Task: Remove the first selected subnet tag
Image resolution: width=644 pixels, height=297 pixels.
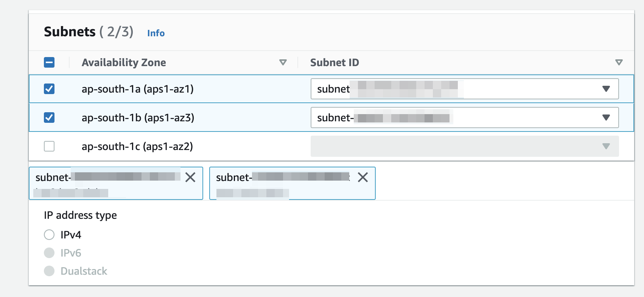Action: click(190, 177)
